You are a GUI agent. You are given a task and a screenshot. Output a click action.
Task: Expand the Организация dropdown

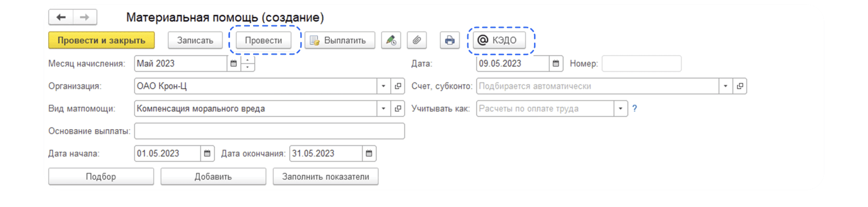pos(384,86)
